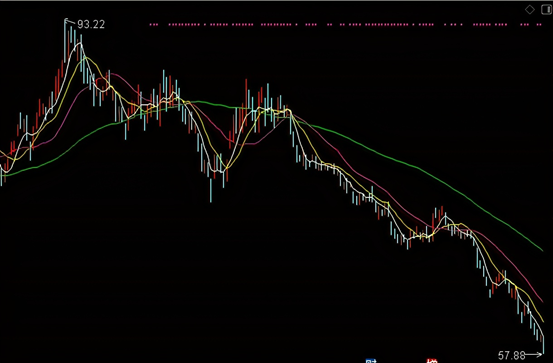Click the highest candlestick at the 93.22 peak
The width and height of the screenshot is (553, 363).
[x=65, y=41]
